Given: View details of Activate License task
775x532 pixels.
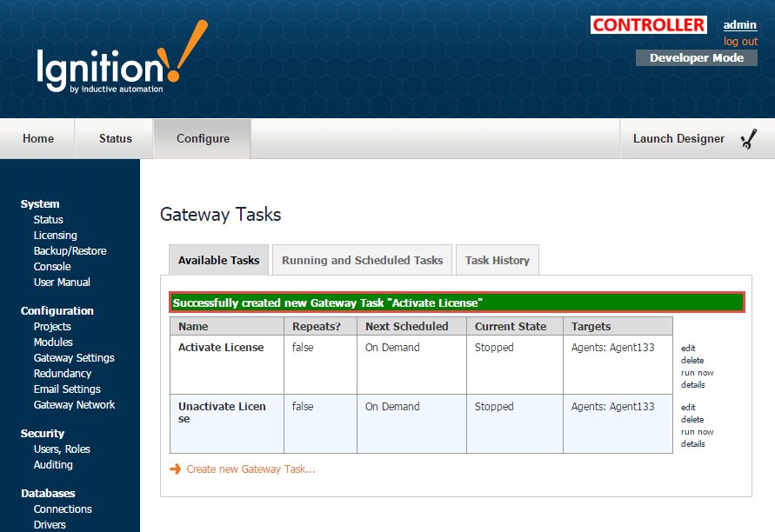Looking at the screenshot, I should (693, 385).
